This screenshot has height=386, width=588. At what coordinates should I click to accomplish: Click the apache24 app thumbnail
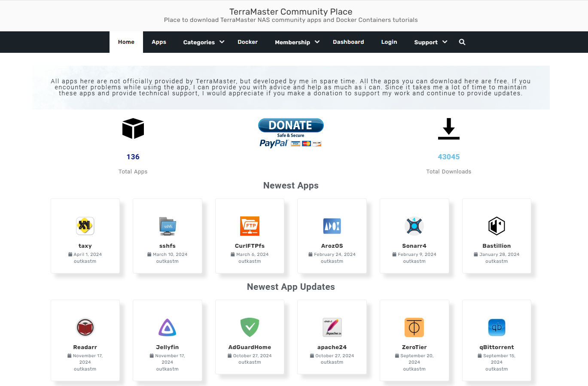[x=332, y=327]
